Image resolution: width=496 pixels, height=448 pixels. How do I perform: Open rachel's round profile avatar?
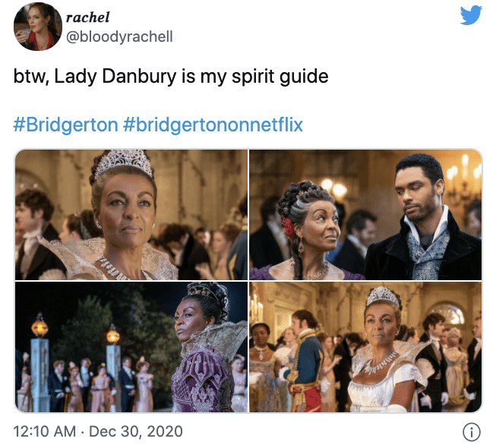pyautogui.click(x=38, y=27)
